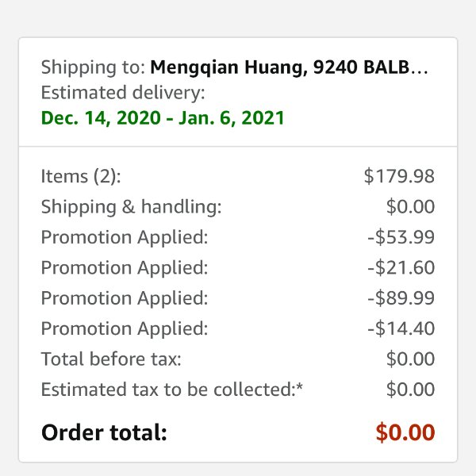Select the Shipping to label

(93, 67)
